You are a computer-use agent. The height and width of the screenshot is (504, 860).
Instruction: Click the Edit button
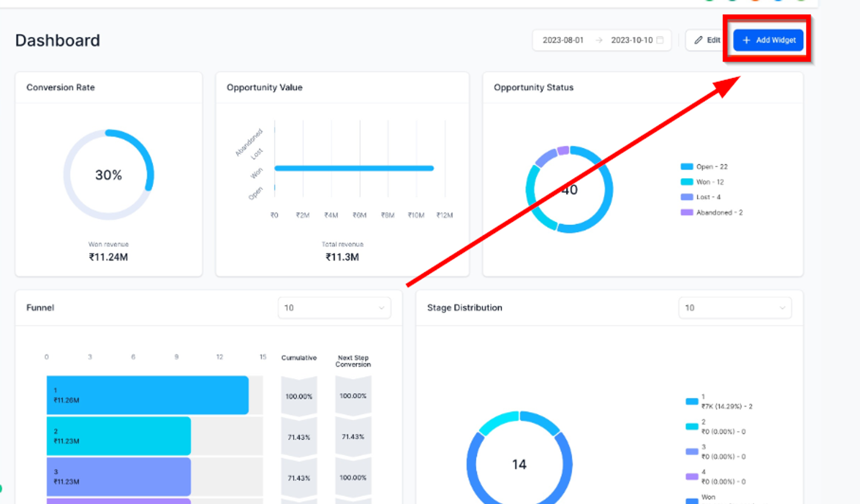coord(707,40)
